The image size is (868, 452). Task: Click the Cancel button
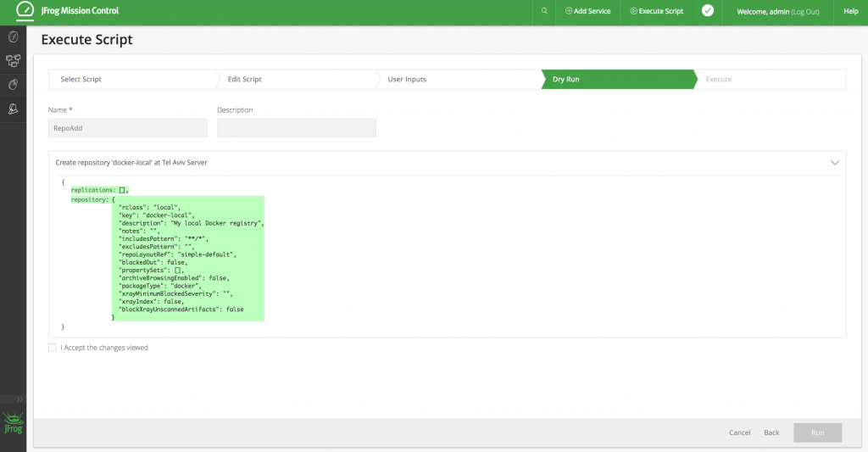739,432
